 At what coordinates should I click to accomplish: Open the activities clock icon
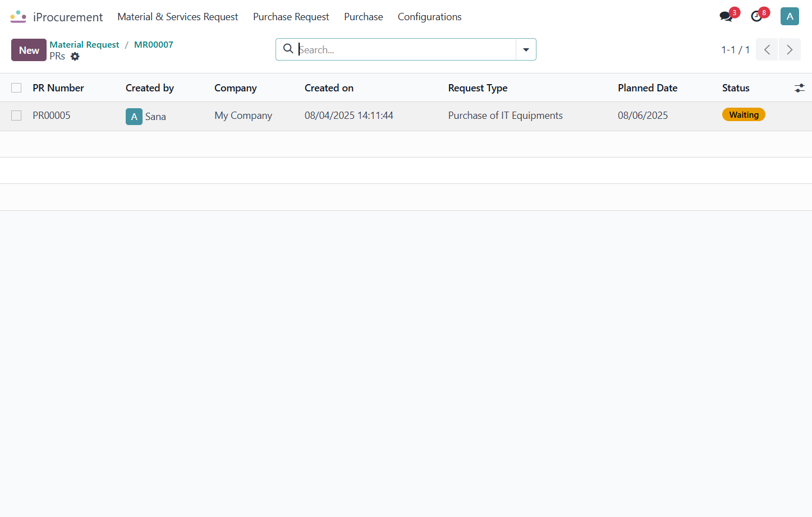point(756,16)
